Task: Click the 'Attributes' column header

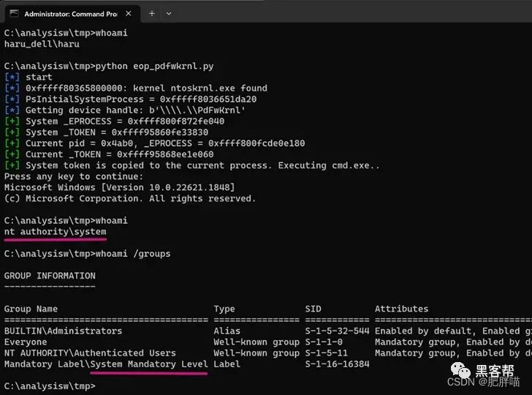Action: [x=402, y=309]
